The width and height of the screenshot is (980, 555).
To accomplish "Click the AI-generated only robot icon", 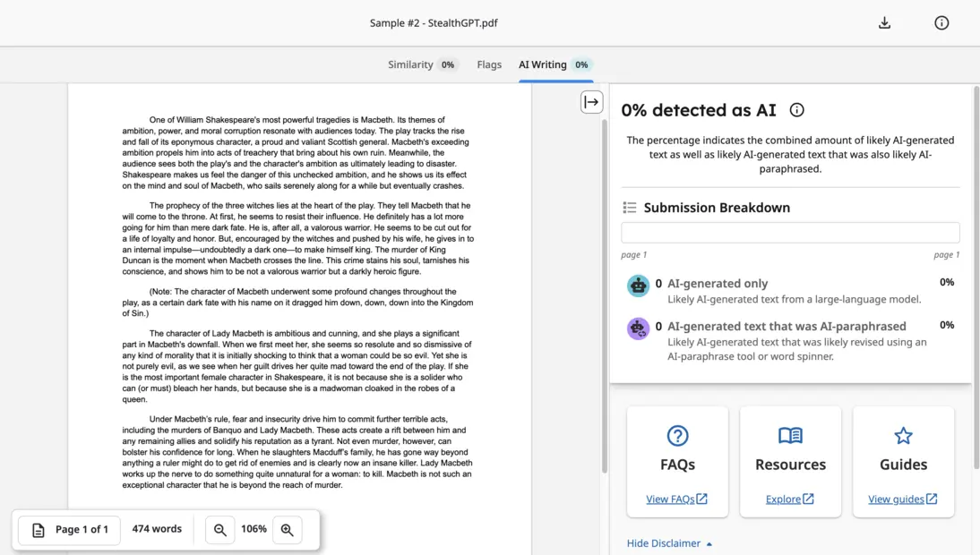I will (x=638, y=286).
